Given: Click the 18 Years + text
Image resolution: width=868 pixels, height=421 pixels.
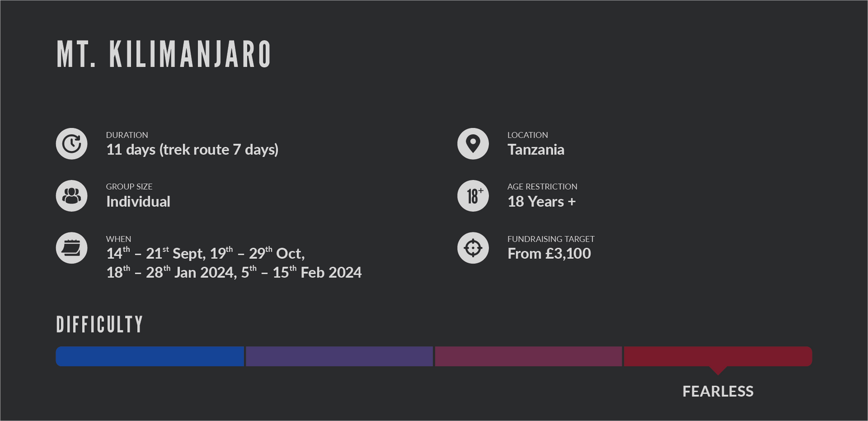Looking at the screenshot, I should pos(542,202).
